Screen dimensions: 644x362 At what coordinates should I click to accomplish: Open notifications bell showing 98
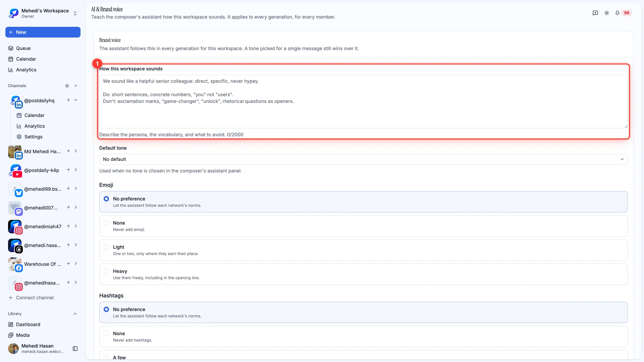(x=623, y=13)
